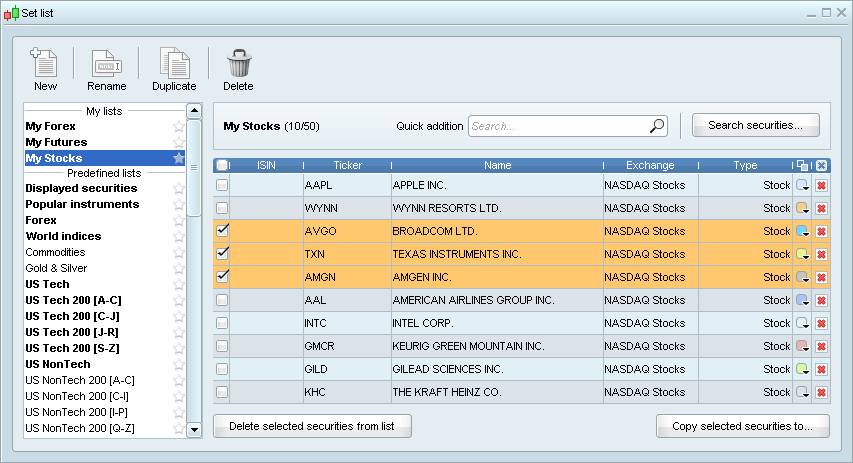Click Delete selected securities from list
This screenshot has height=463, width=853.
click(312, 426)
